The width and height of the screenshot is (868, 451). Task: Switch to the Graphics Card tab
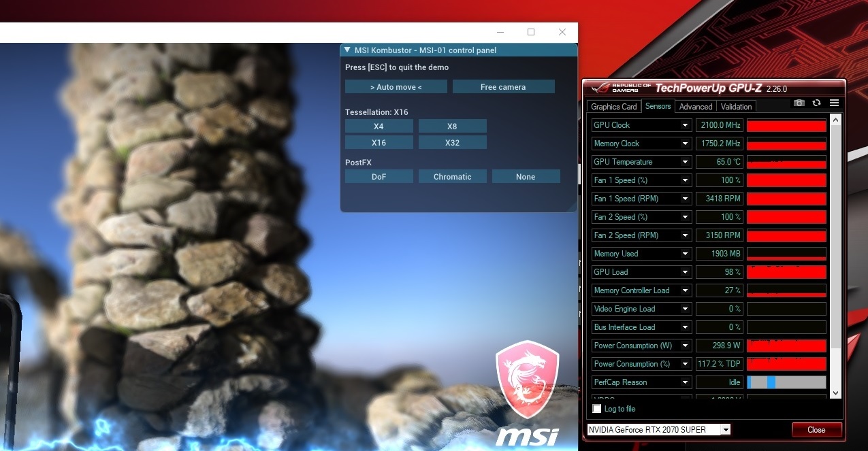(x=614, y=107)
